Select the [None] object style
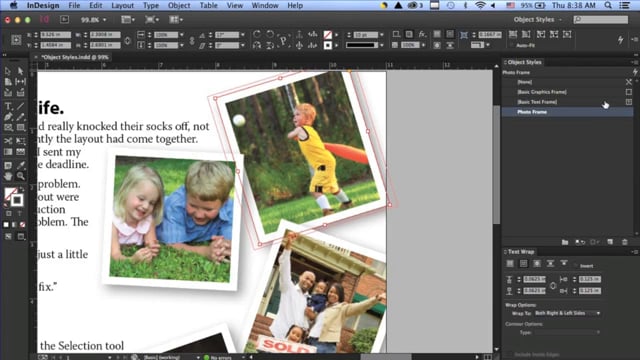This screenshot has height=360, width=640. (x=567, y=82)
